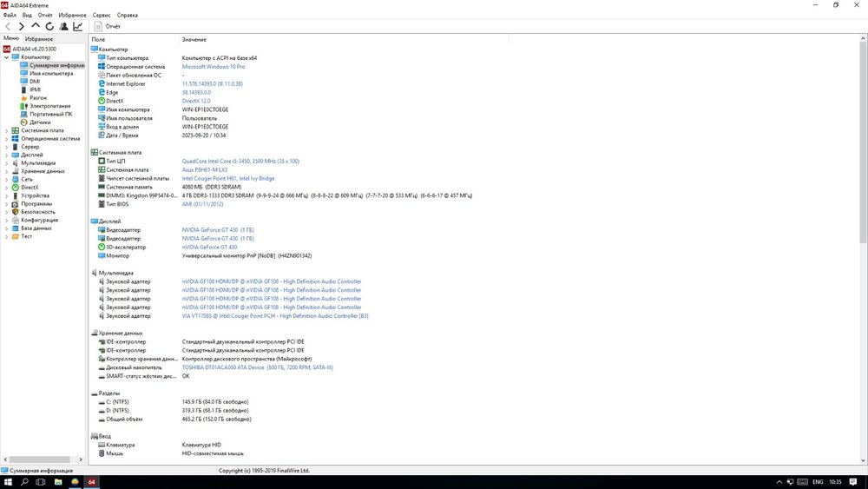Viewport: 868px width, 489px height.
Task: Select Имя компьютера in sidebar tree
Action: point(51,73)
